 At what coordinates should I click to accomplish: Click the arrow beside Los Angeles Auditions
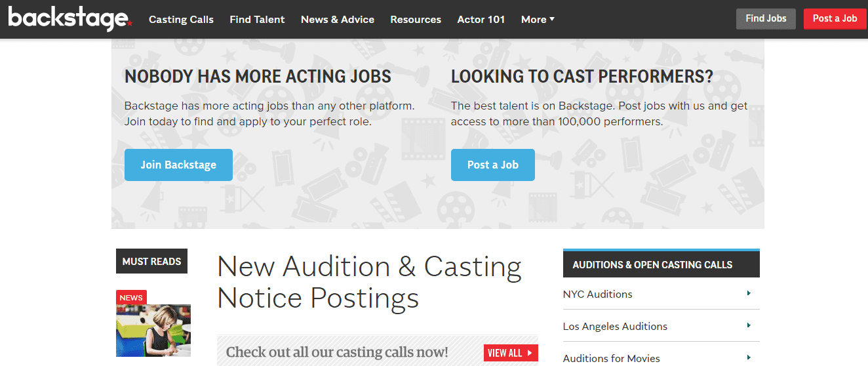tap(749, 325)
